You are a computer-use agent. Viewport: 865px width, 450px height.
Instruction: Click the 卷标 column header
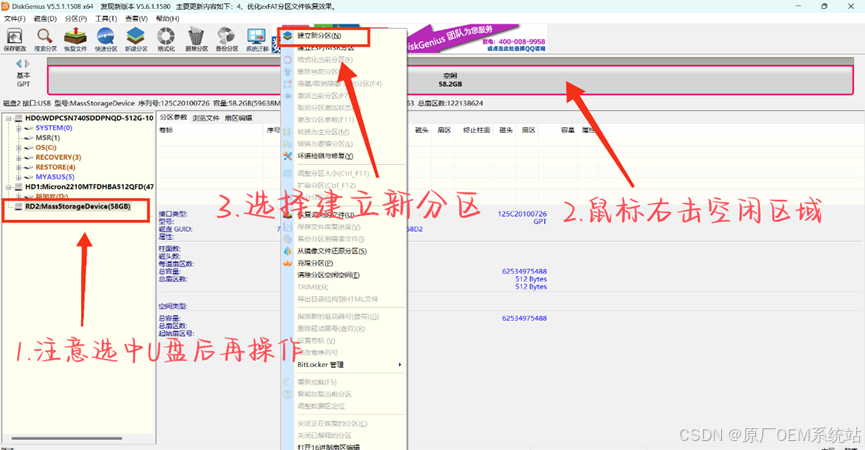(165, 130)
